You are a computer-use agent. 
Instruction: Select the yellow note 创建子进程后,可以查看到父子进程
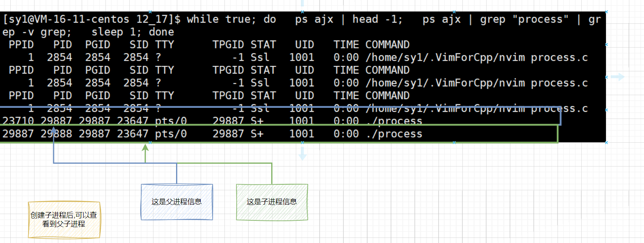point(64,220)
